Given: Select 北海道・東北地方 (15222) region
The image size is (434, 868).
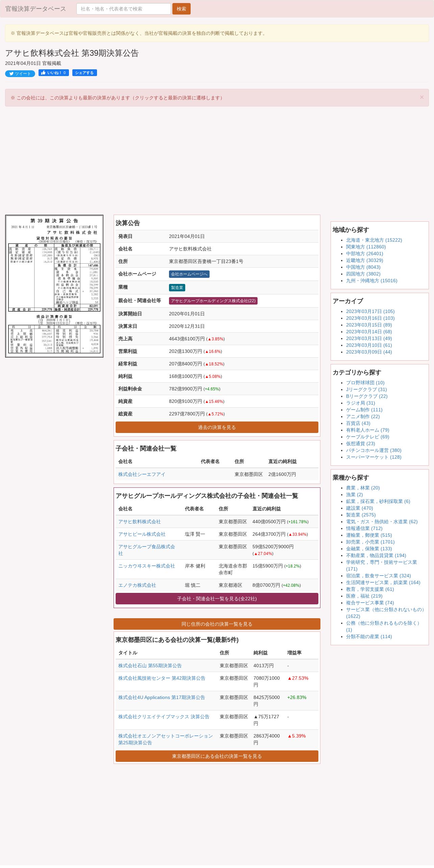Looking at the screenshot, I should pyautogui.click(x=374, y=240).
